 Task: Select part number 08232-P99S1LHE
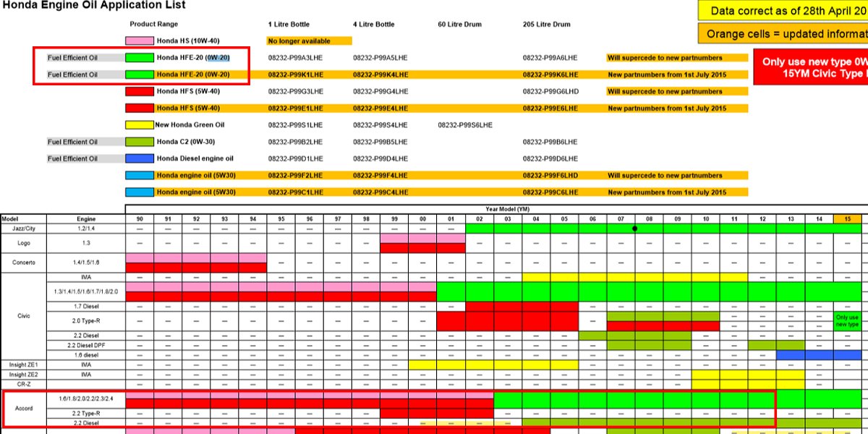296,125
